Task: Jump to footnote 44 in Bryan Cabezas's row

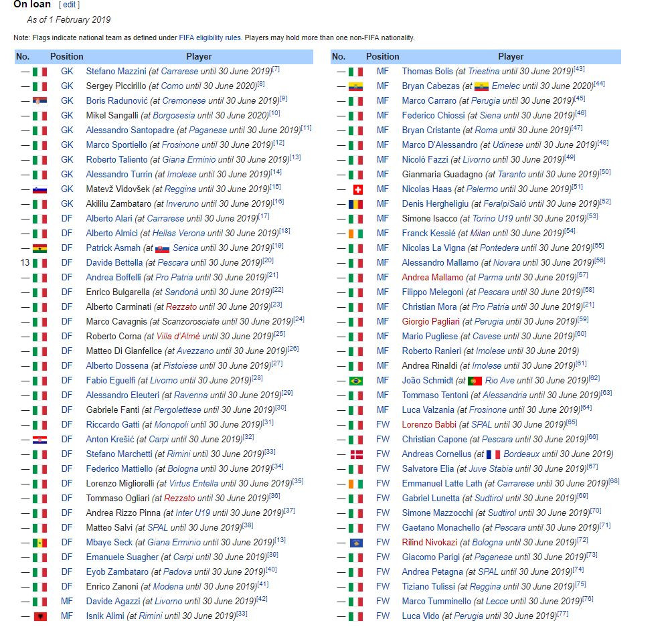Action: (599, 84)
